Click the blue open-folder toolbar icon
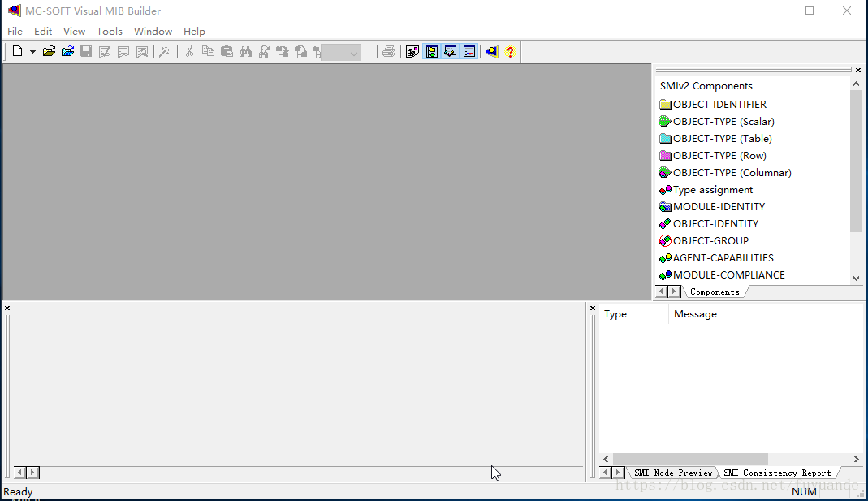Image resolution: width=868 pixels, height=501 pixels. (x=67, y=51)
